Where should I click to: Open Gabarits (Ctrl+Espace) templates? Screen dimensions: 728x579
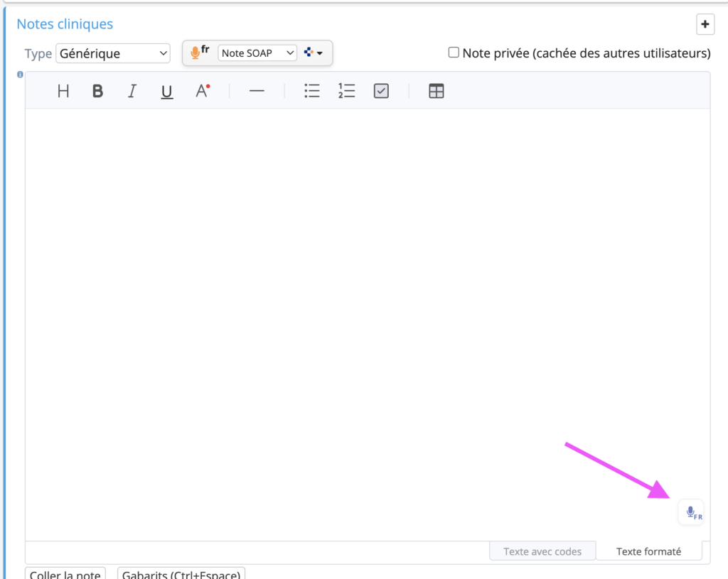point(181,573)
